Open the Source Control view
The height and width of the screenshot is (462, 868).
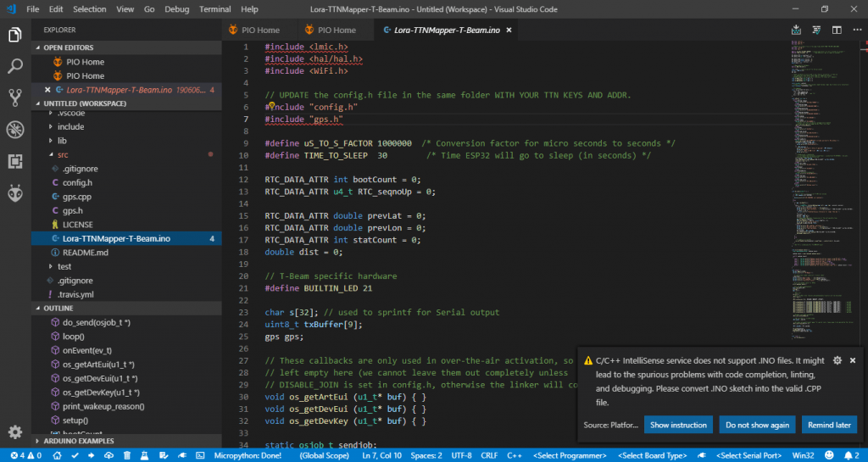pyautogui.click(x=14, y=97)
